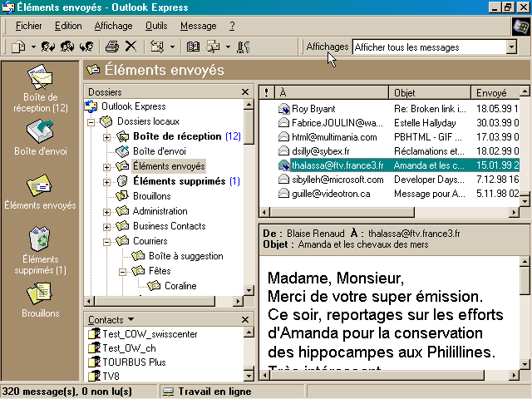Open the Affichages views combo box
This screenshot has width=532, height=399.
pos(434,47)
